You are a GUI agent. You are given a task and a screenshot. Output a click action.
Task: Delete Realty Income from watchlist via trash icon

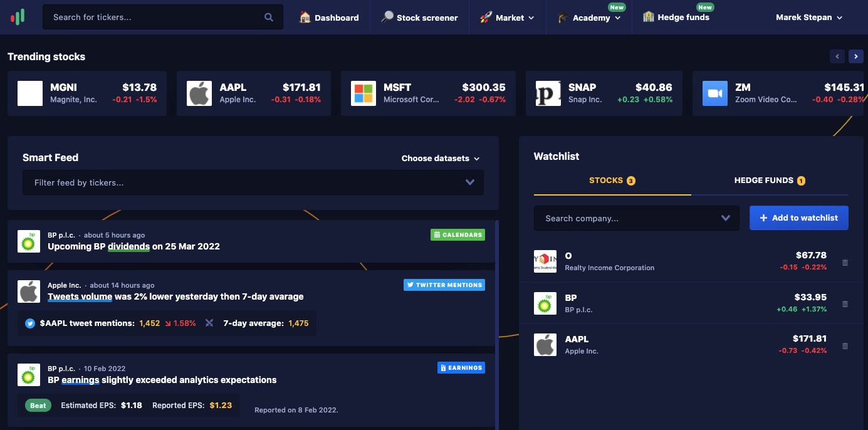[x=845, y=263]
